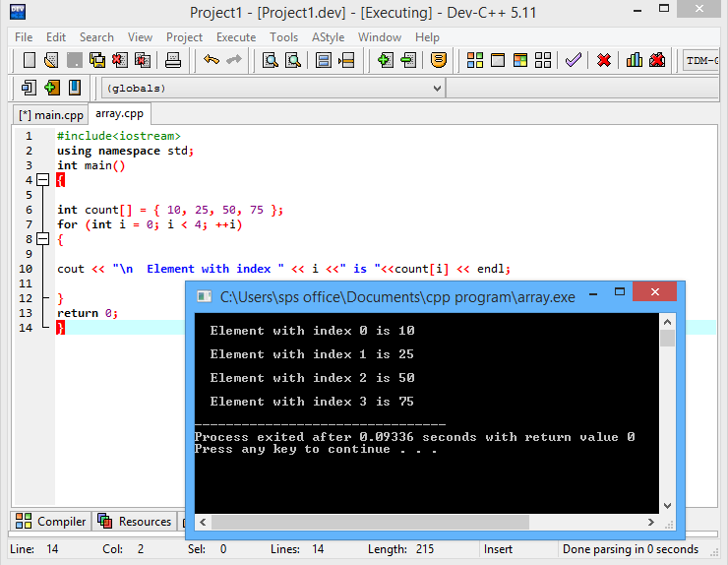Open the Execute menu
This screenshot has width=728, height=565.
236,37
